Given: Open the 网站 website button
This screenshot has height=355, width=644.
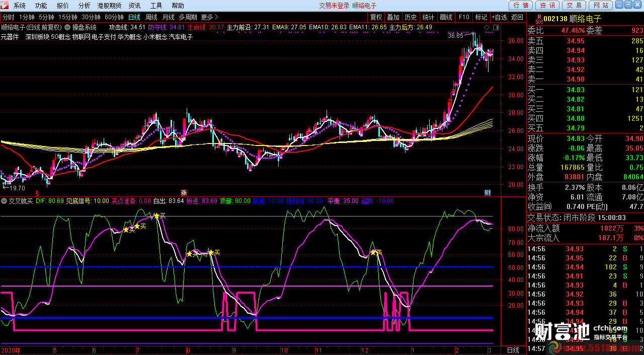Looking at the screenshot, I should (601, 5).
